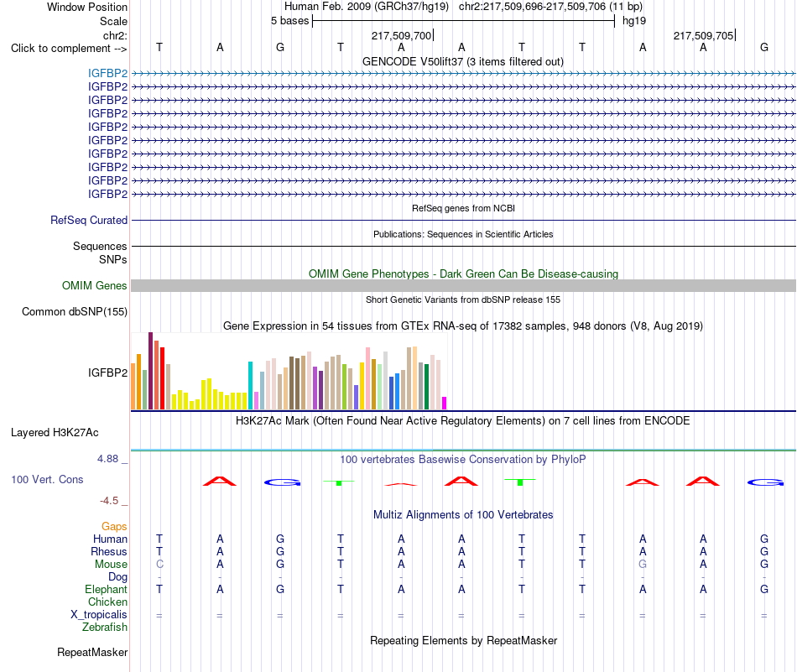Click the Mouse species label
Image resolution: width=797 pixels, height=672 pixels.
pyautogui.click(x=112, y=565)
